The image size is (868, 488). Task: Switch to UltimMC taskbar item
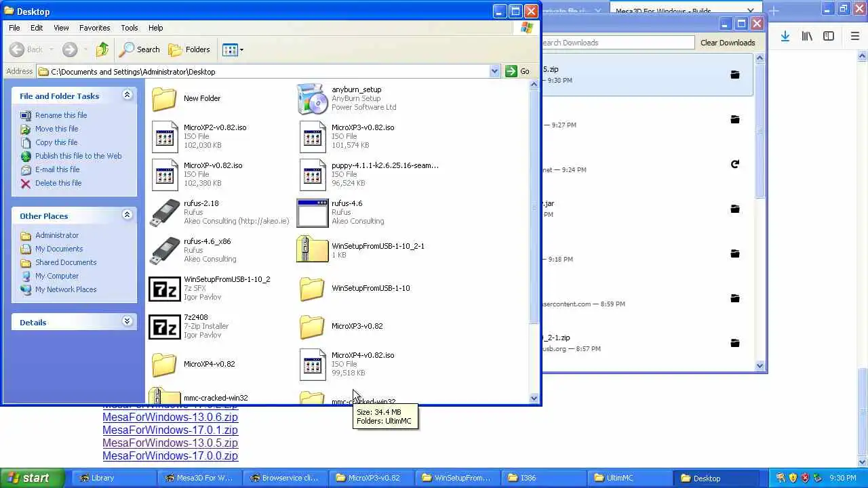coord(629,478)
